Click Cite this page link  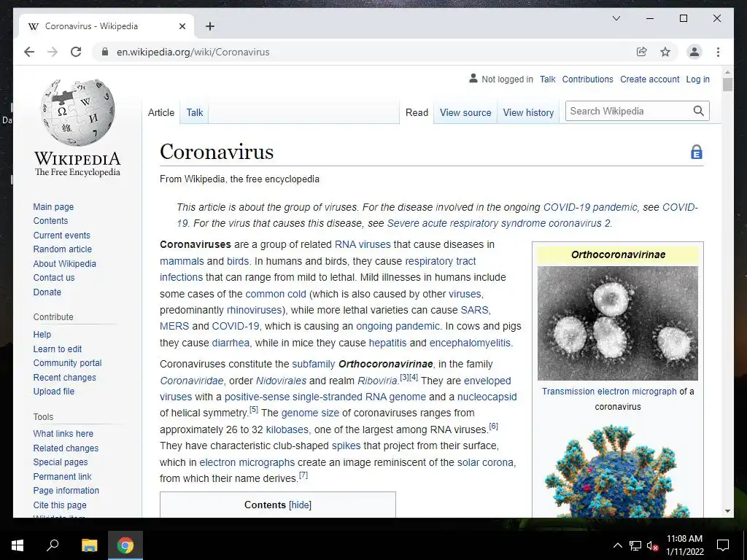(60, 505)
